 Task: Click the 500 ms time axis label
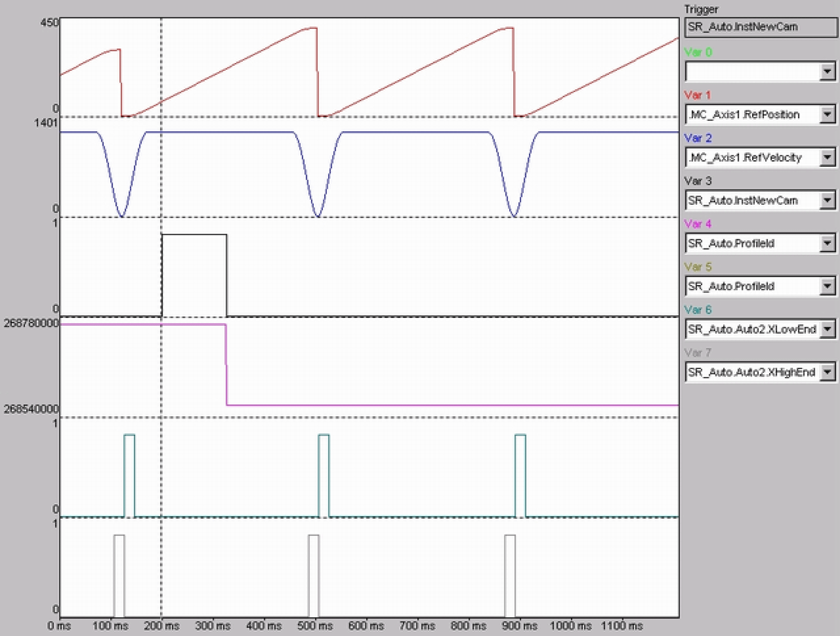315,626
